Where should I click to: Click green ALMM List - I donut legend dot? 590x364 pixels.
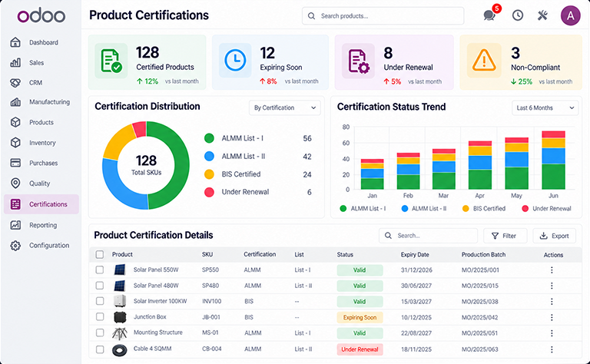coord(209,138)
